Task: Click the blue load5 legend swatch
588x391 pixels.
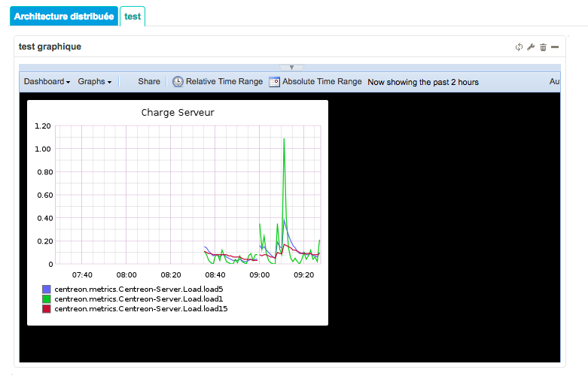Action: 47,289
